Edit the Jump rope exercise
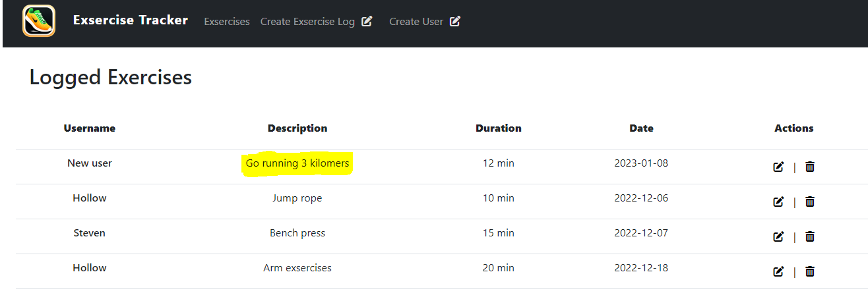The height and width of the screenshot is (297, 868). coord(778,202)
